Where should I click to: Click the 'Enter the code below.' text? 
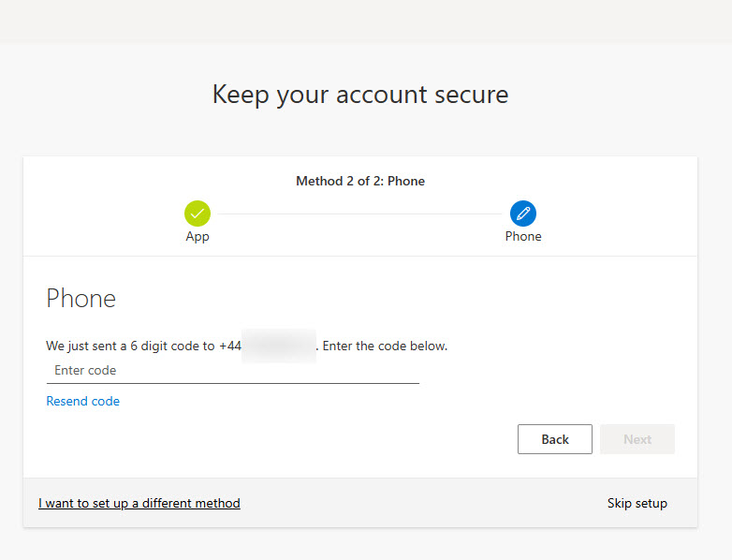coord(385,346)
